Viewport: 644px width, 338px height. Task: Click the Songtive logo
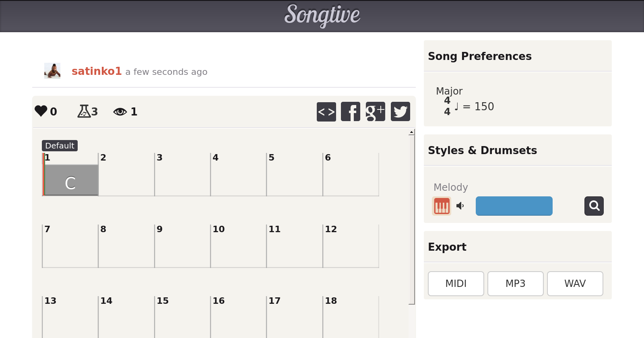pos(322,15)
